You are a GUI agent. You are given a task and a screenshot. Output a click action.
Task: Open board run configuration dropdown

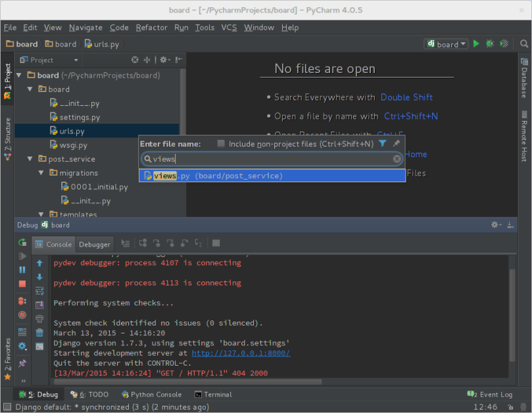coord(446,44)
